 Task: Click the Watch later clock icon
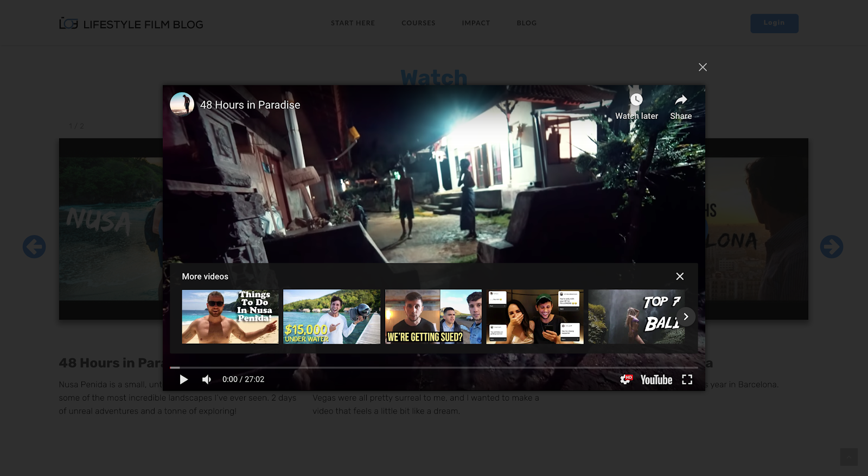[636, 100]
